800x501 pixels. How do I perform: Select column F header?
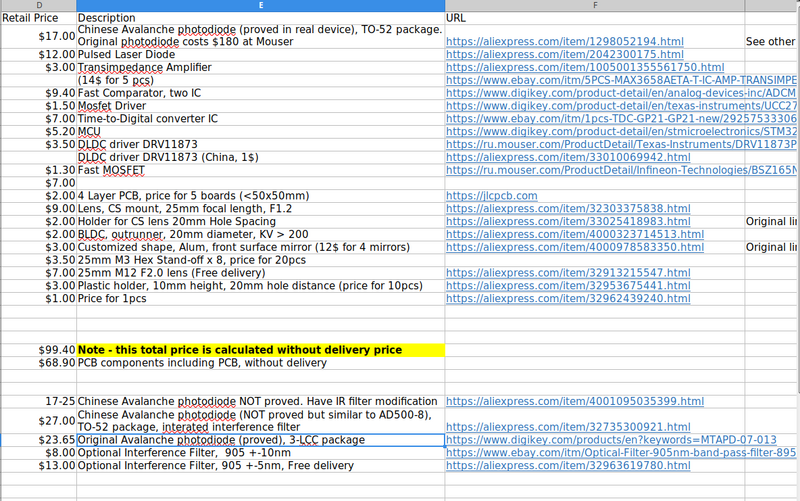(x=595, y=5)
